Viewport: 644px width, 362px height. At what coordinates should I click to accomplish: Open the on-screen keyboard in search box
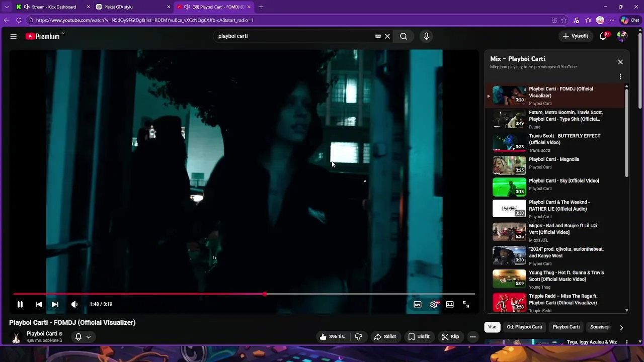tap(378, 36)
